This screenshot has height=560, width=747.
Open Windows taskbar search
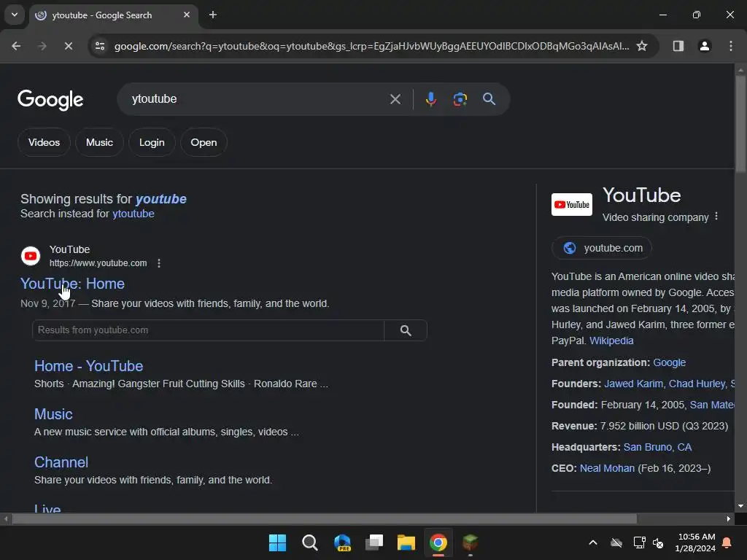pyautogui.click(x=309, y=542)
